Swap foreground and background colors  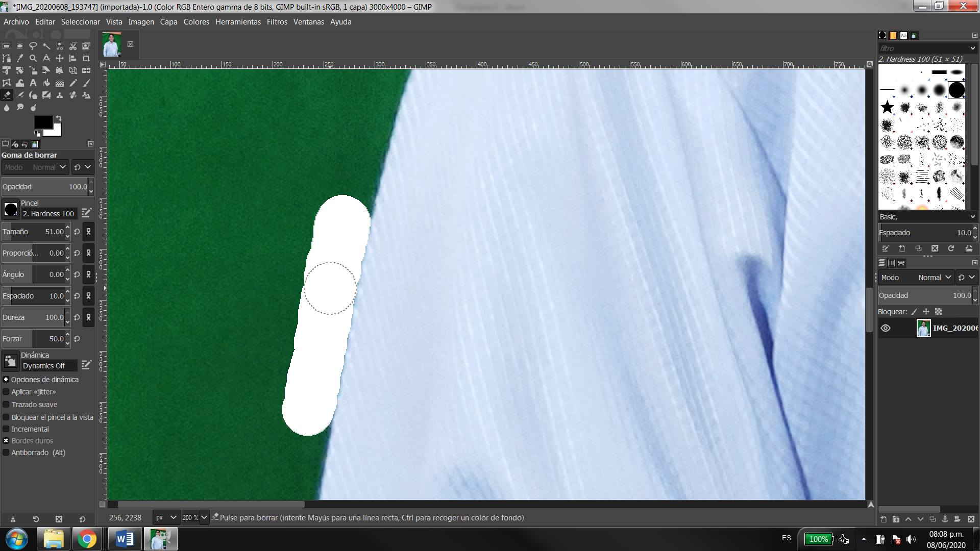[58, 118]
